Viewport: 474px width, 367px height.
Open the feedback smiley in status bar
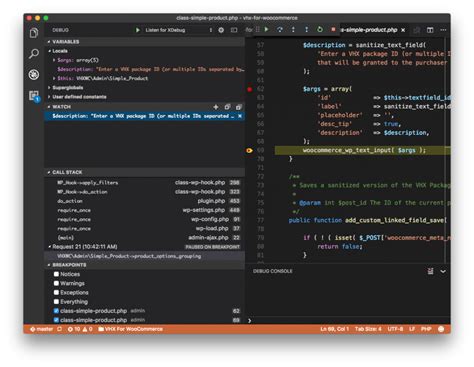click(441, 329)
